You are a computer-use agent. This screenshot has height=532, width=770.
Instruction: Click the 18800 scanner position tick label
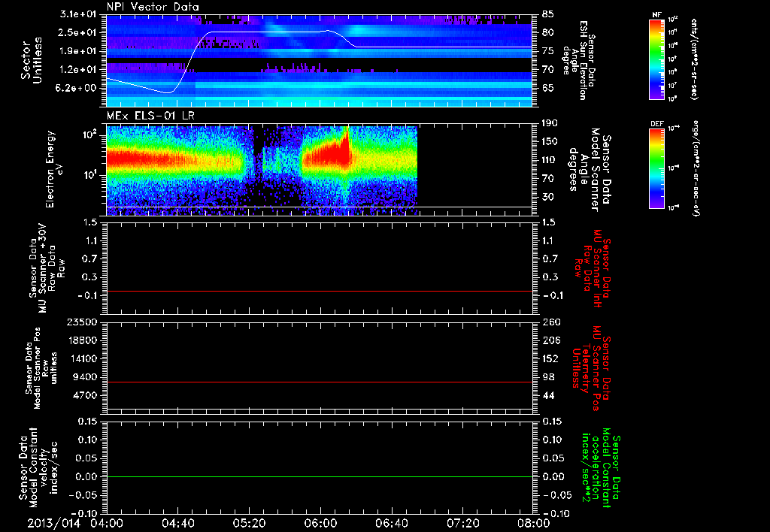(x=83, y=340)
